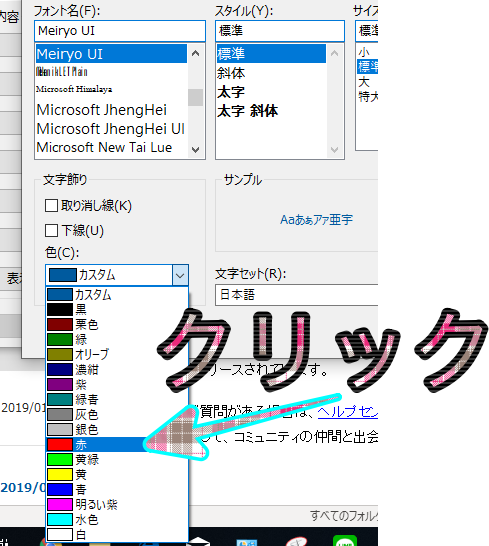The height and width of the screenshot is (546, 489).
Task: Choose 黒 black in the color list
Action: coord(117,310)
